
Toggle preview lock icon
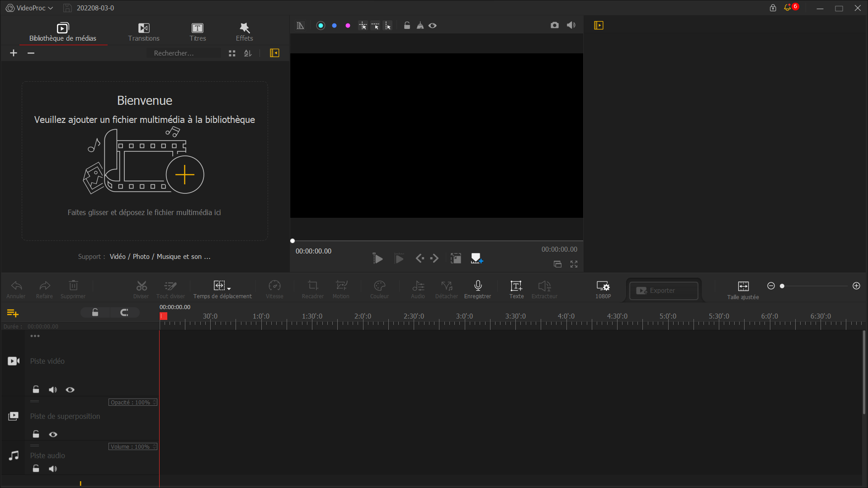click(407, 26)
